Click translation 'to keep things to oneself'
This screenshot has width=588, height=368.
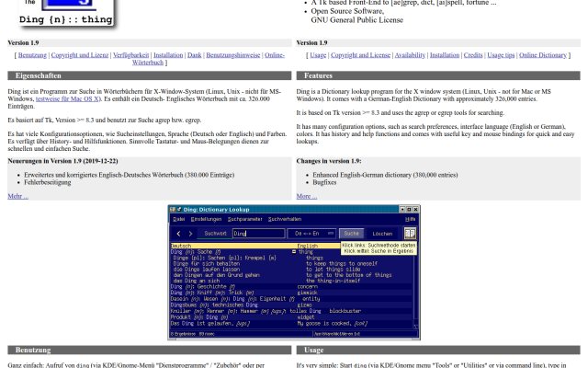pyautogui.click(x=342, y=264)
